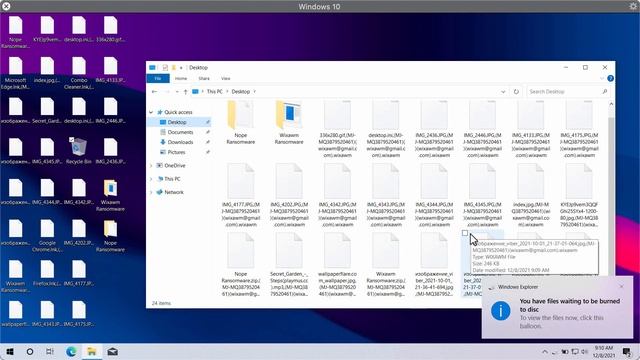This screenshot has height=360, width=640.
Task: Select Wixawm Ransomware folder on desktop
Action: pos(110,195)
